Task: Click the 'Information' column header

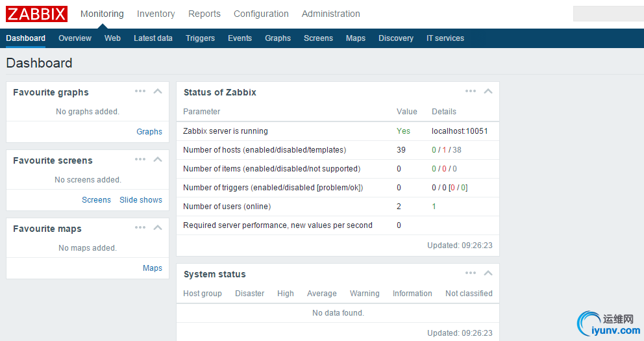Action: click(412, 294)
